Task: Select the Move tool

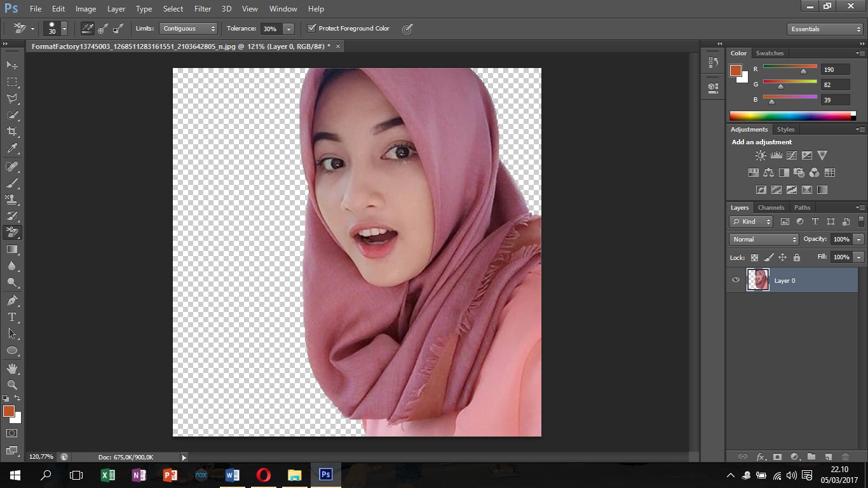Action: click(11, 65)
